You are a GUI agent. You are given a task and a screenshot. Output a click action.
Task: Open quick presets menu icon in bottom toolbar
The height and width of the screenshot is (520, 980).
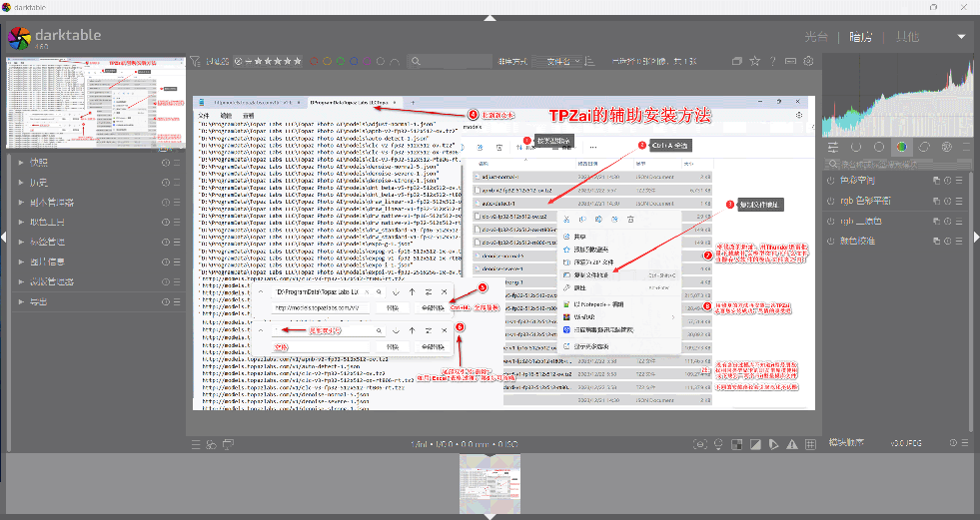(196, 444)
